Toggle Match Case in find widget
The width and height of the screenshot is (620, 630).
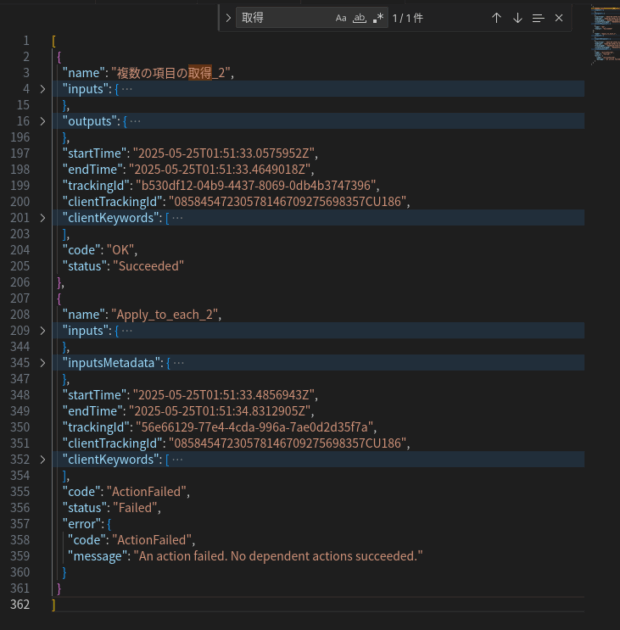(x=341, y=18)
